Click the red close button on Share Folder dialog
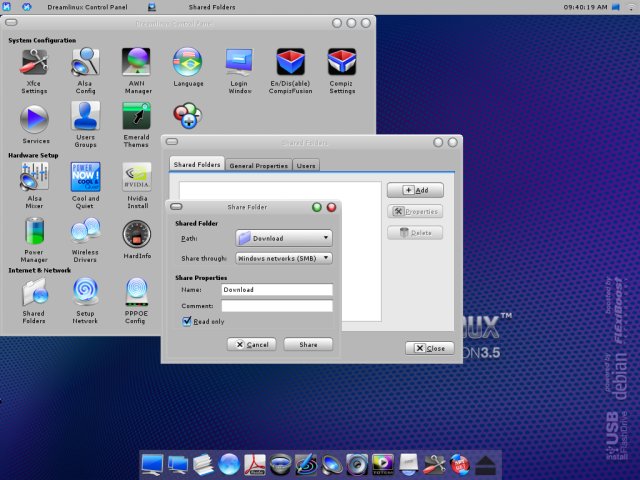 click(331, 207)
